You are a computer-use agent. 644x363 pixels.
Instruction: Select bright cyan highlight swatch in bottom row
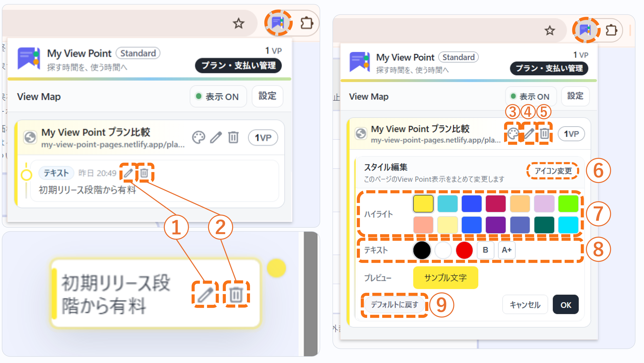pyautogui.click(x=568, y=225)
